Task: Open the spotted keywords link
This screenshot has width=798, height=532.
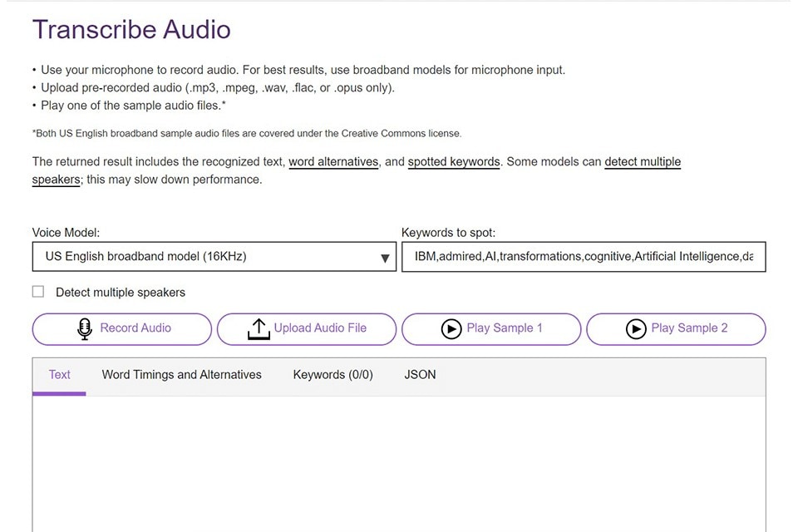Action: coord(454,162)
